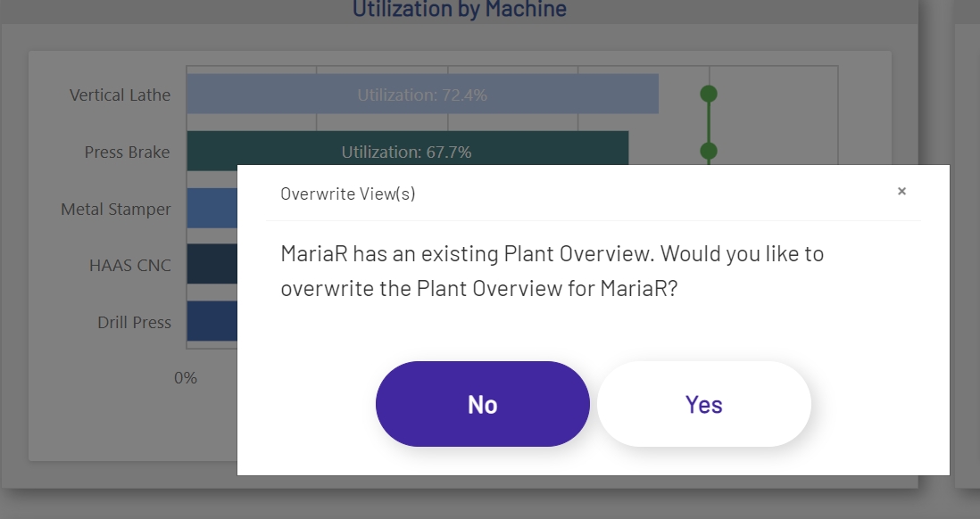The image size is (980, 519).
Task: Select the Drill Press axis label
Action: tap(134, 323)
